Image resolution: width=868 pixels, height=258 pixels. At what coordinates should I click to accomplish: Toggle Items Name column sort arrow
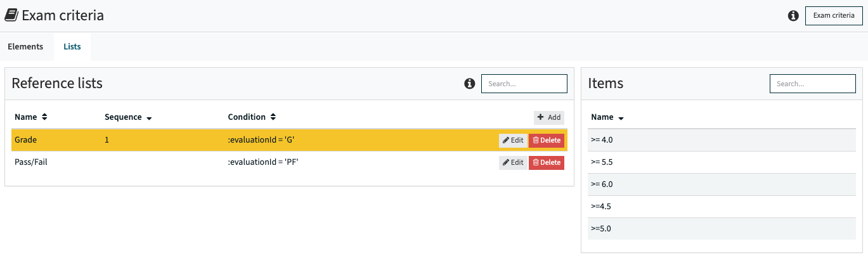[x=621, y=118]
